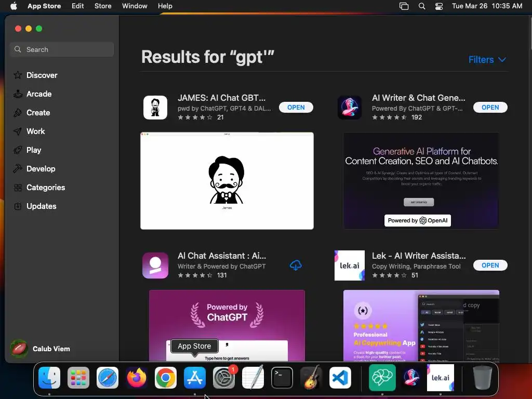Click the date and time in menu bar
Image resolution: width=532 pixels, height=399 pixels.
487,6
